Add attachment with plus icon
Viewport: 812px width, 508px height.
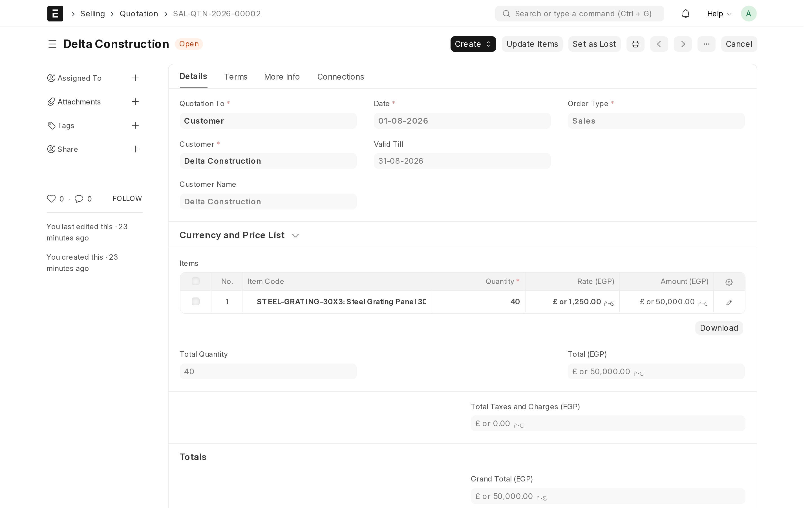pyautogui.click(x=135, y=102)
